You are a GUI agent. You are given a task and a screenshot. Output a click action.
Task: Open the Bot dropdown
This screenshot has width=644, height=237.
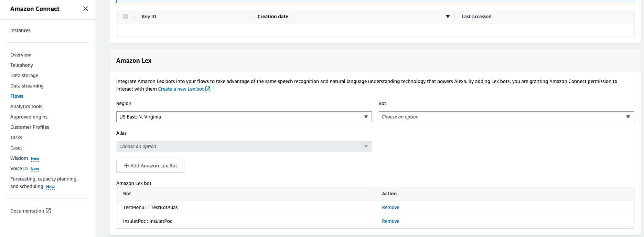pos(506,117)
